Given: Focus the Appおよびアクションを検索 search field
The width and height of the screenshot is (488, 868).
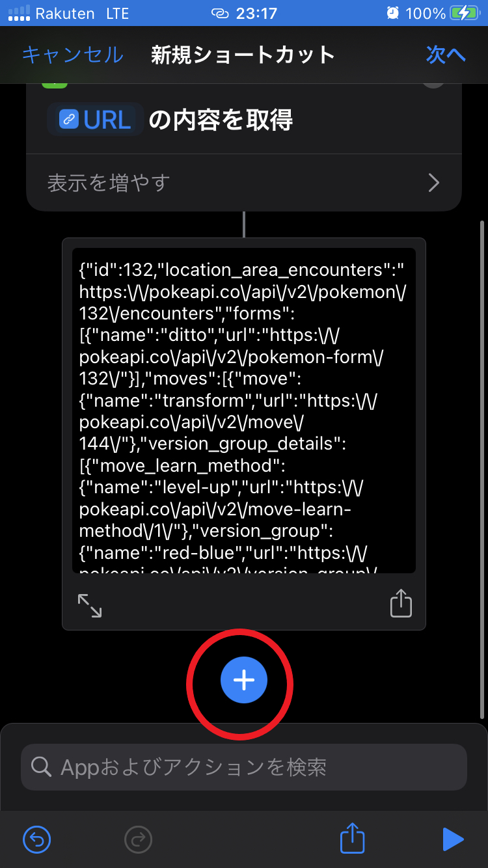Looking at the screenshot, I should coord(244,767).
